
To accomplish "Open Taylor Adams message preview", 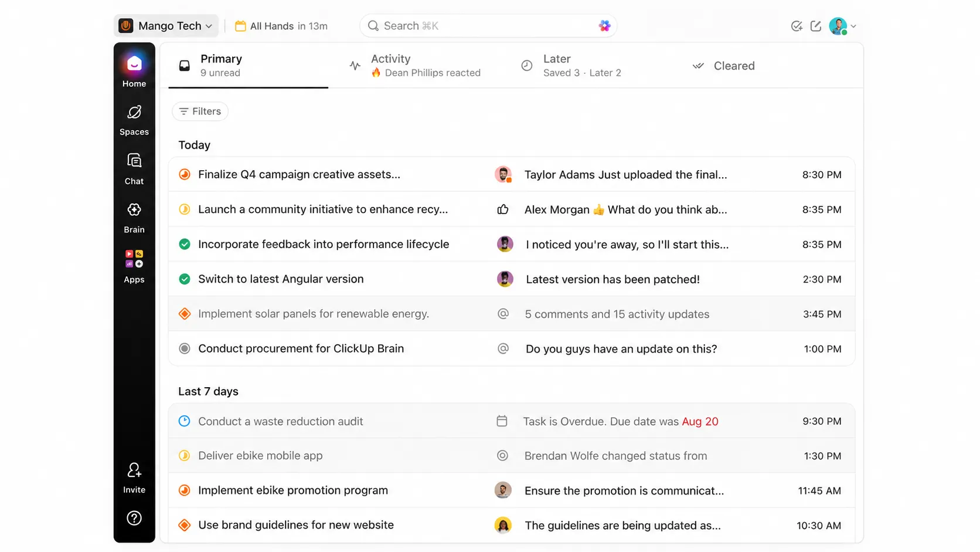I will pos(625,175).
